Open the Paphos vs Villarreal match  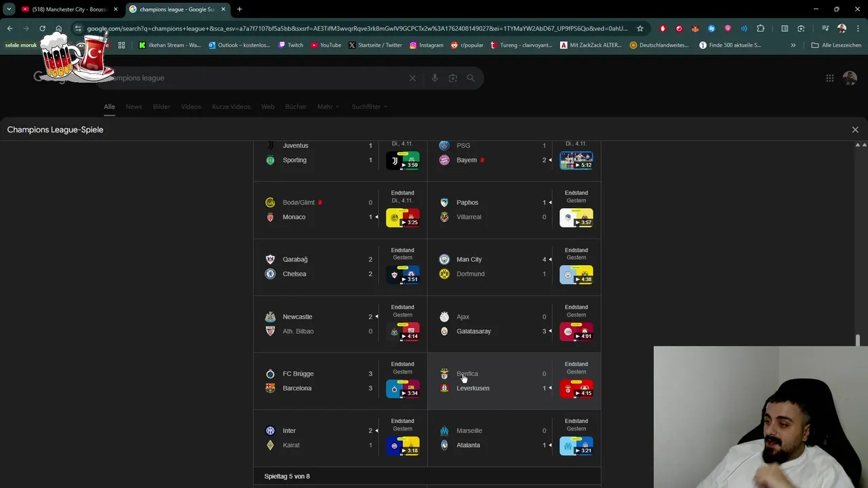point(514,209)
